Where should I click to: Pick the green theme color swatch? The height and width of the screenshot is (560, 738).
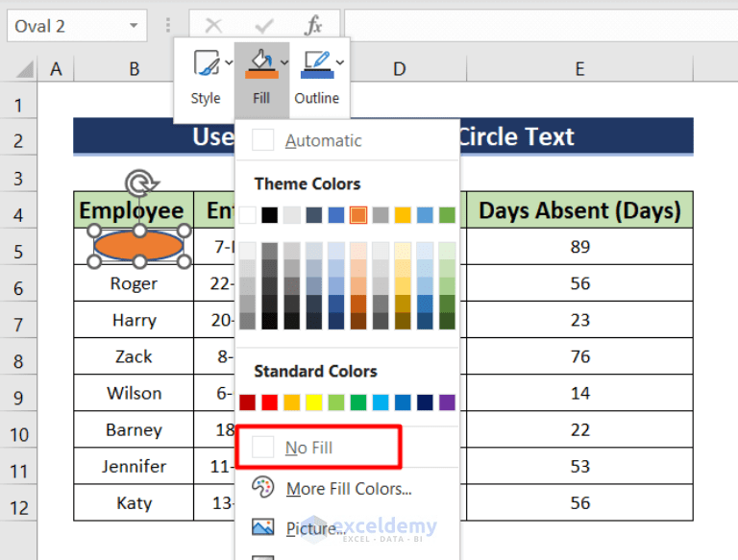tap(447, 215)
